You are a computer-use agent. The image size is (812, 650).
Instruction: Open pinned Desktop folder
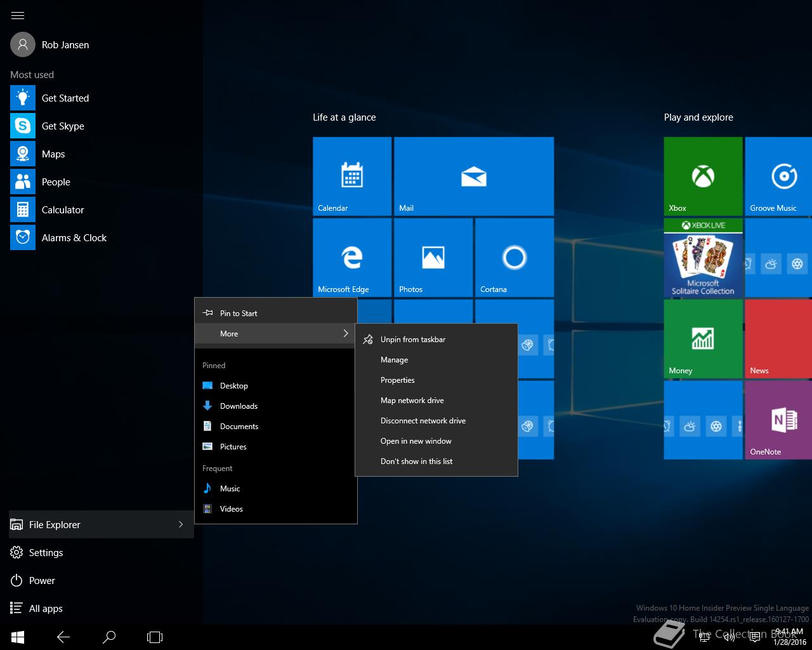[276, 386]
